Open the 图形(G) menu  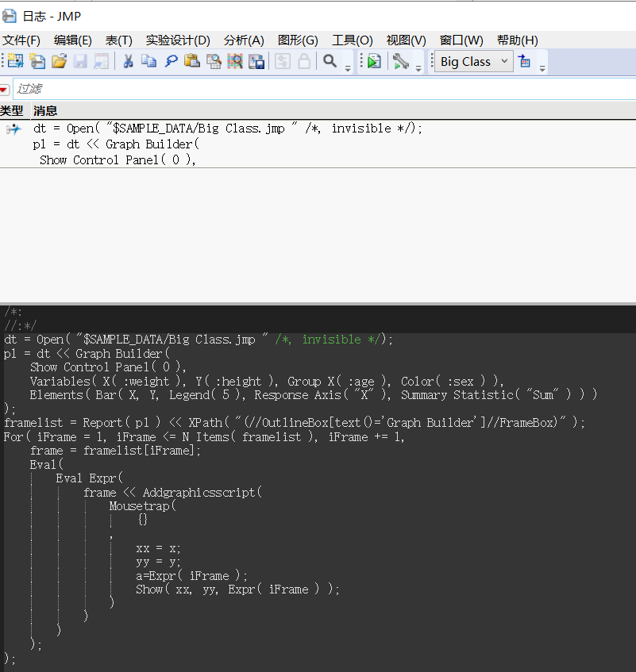tap(298, 40)
